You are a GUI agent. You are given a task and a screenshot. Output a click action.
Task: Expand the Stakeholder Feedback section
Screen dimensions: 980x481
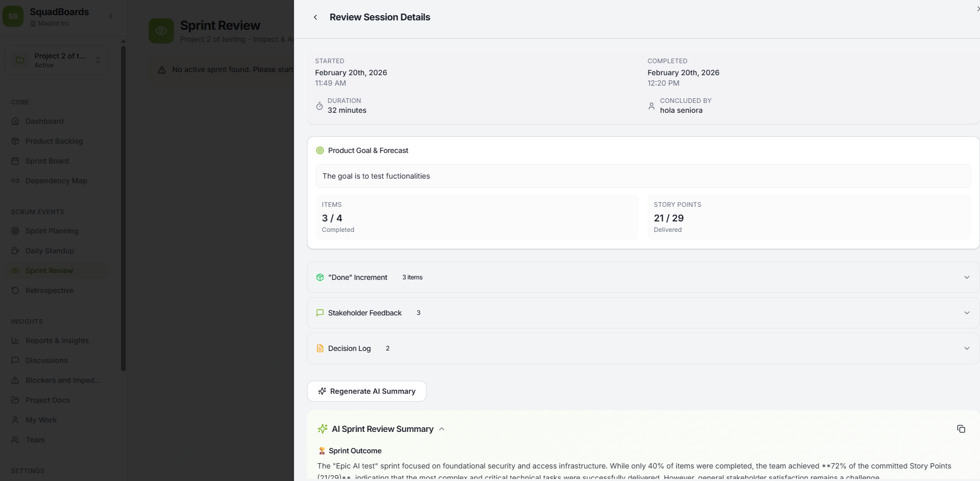coord(966,313)
